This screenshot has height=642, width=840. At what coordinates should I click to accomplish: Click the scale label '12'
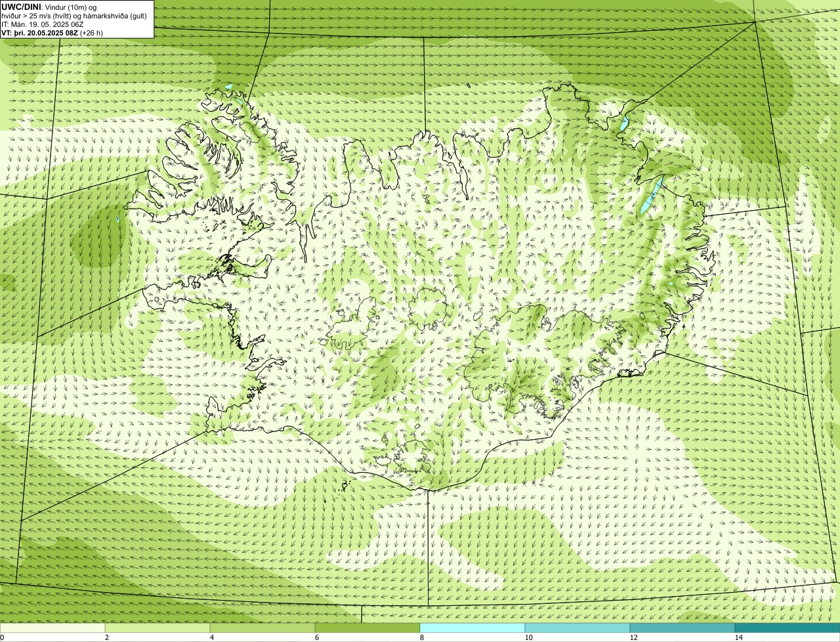click(x=633, y=637)
